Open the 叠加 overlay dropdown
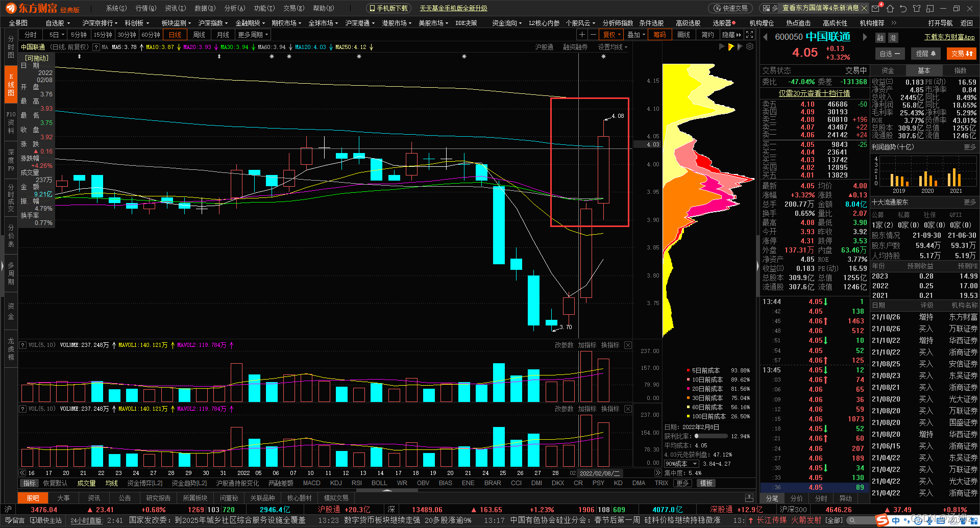980x528 pixels. click(636, 35)
